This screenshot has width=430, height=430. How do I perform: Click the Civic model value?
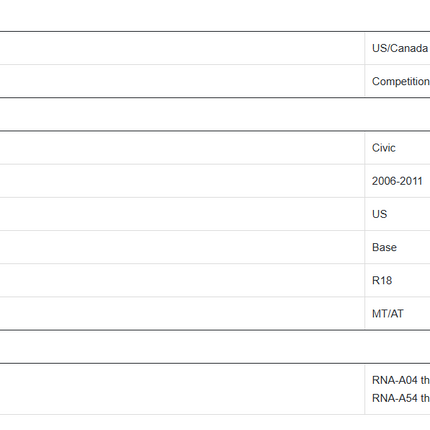(384, 148)
